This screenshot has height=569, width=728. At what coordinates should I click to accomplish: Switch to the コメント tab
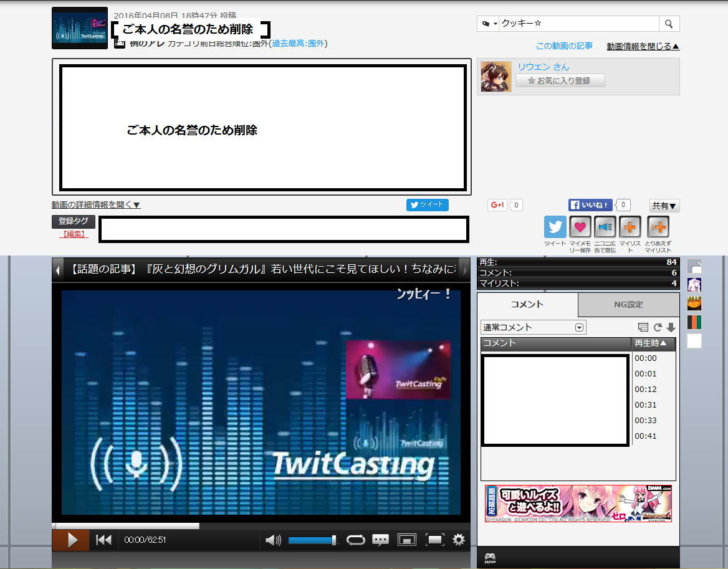click(x=527, y=305)
